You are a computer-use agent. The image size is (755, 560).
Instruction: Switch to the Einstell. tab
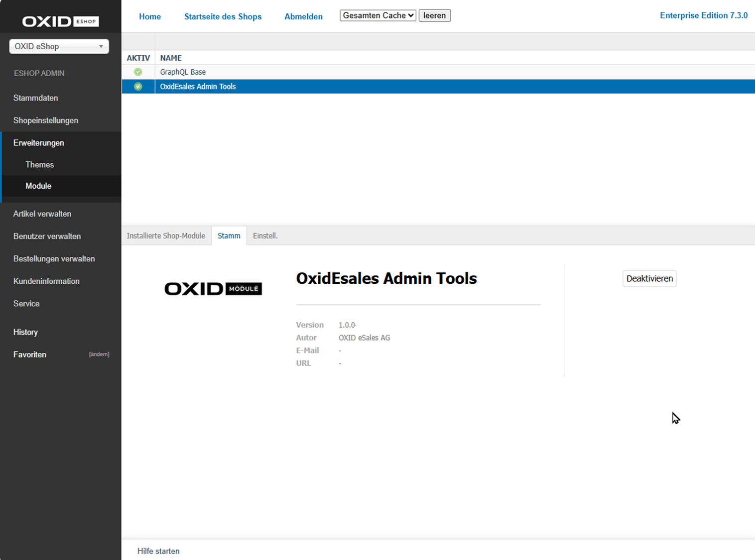pyautogui.click(x=265, y=235)
